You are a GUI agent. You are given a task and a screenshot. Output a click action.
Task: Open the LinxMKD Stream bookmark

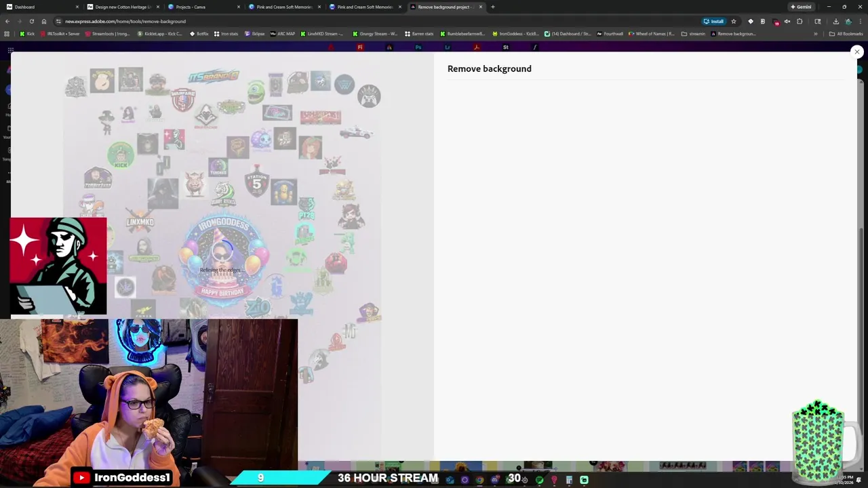point(322,34)
